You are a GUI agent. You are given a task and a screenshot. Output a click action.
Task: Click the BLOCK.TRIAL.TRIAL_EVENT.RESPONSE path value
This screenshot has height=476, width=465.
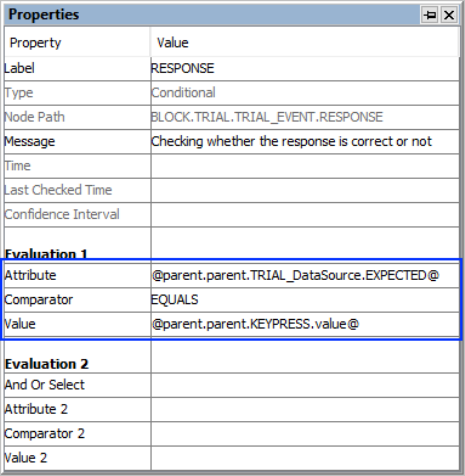267,117
